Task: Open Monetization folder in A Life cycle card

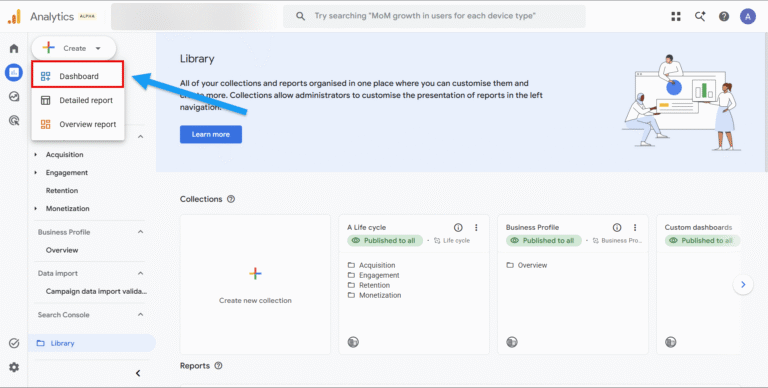Action: (374, 295)
